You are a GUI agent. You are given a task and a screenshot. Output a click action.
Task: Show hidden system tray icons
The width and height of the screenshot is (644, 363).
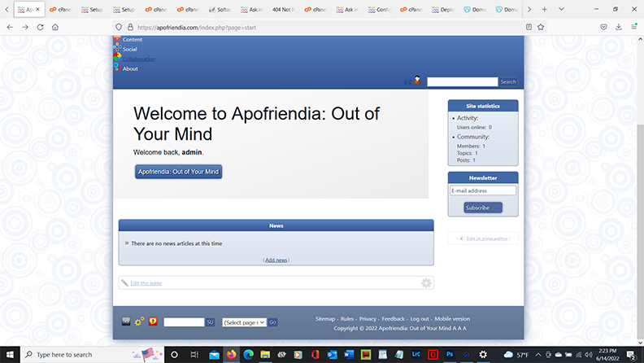[x=538, y=354]
